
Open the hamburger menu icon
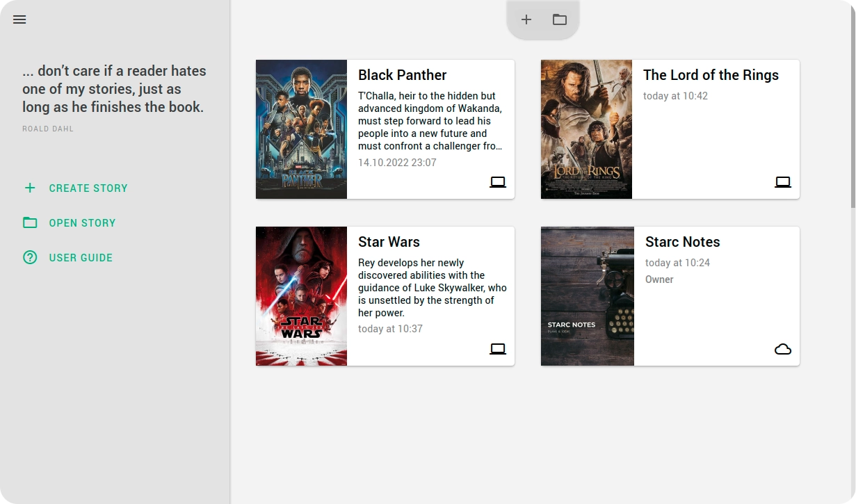pos(19,19)
